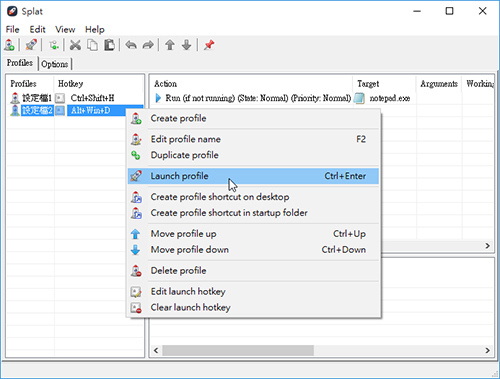Click the Target column header
The height and width of the screenshot is (379, 500).
(384, 83)
